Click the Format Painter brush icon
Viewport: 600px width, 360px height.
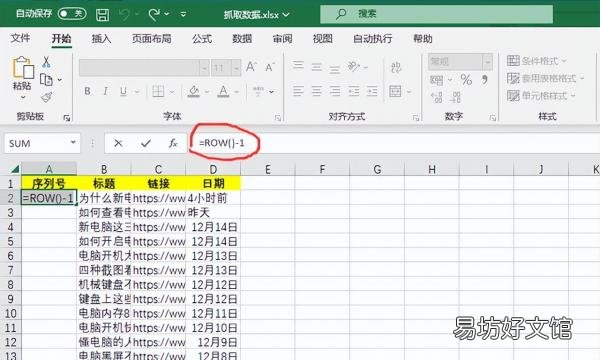pyautogui.click(x=47, y=97)
